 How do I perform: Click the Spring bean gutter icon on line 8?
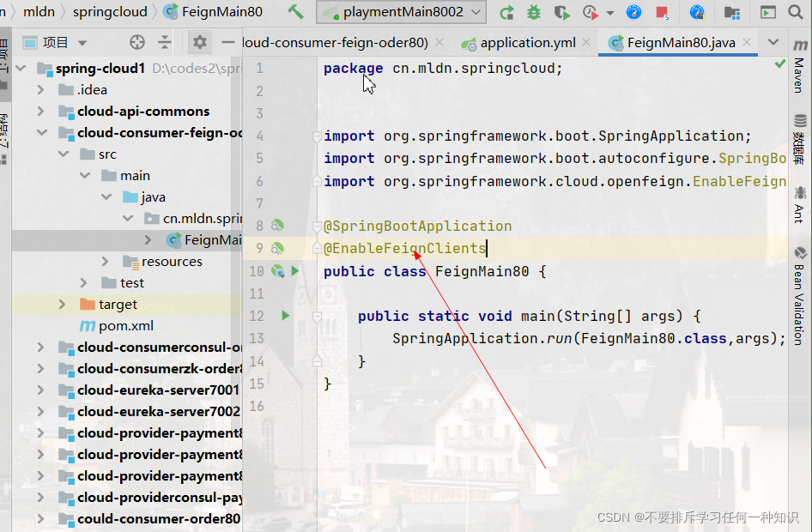[277, 226]
